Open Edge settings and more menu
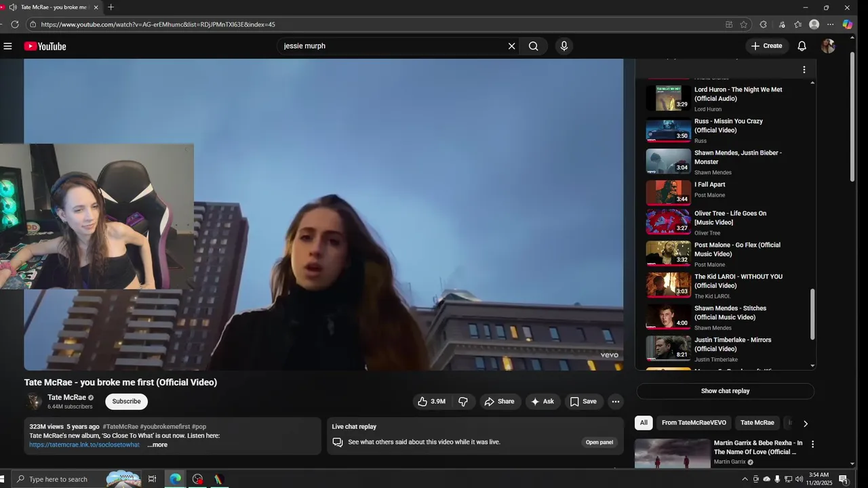This screenshot has width=868, height=488. point(831,24)
